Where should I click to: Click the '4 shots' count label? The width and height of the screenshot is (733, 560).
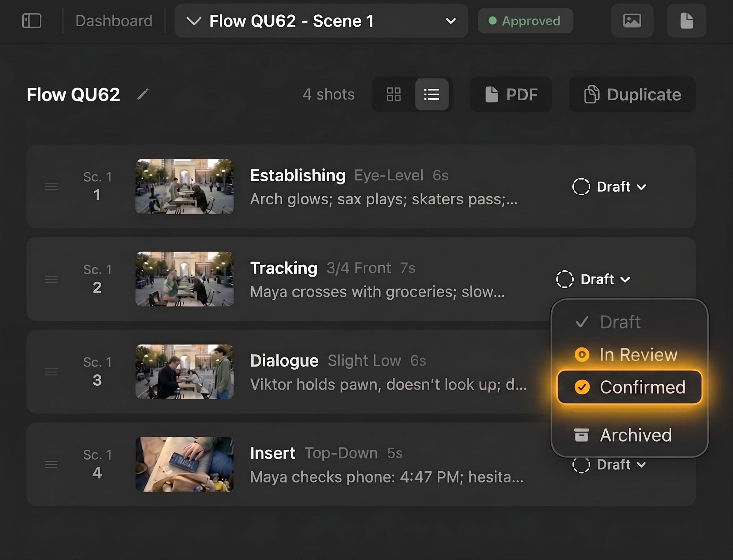328,94
